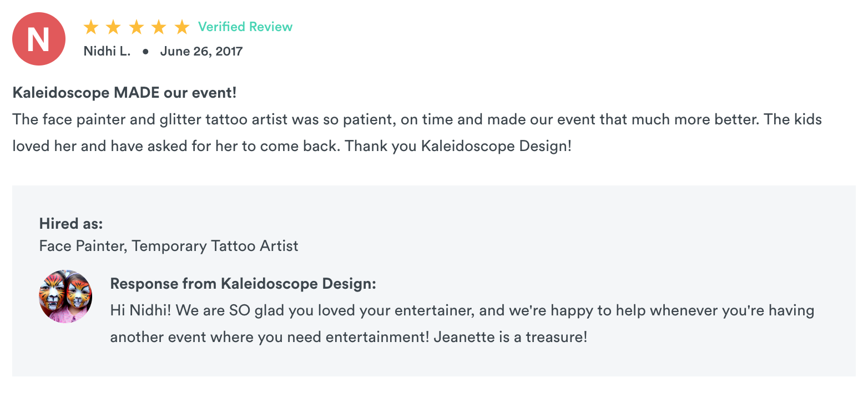Click the 'Response from Kaleidoscope Design:' heading
Viewport: 868px width, 402px height.
[x=243, y=284]
